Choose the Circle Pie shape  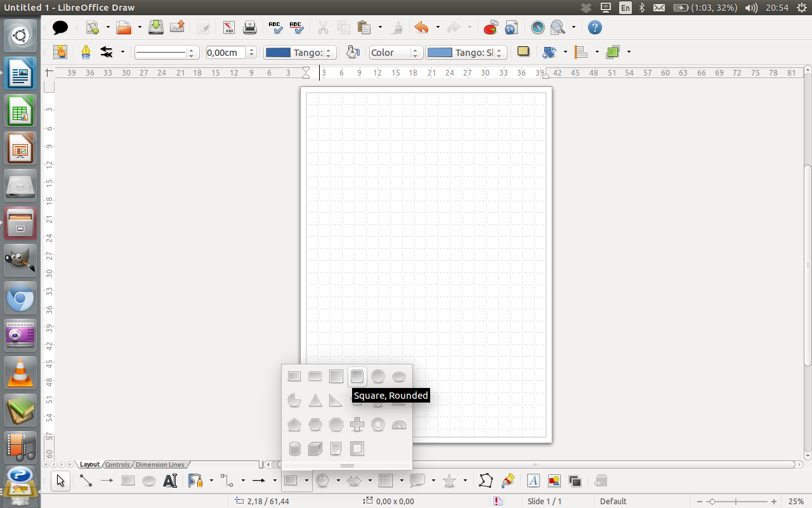coord(294,401)
